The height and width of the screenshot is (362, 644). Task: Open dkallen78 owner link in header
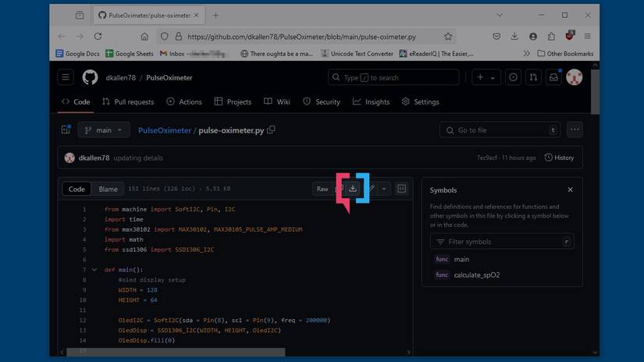[x=121, y=77]
